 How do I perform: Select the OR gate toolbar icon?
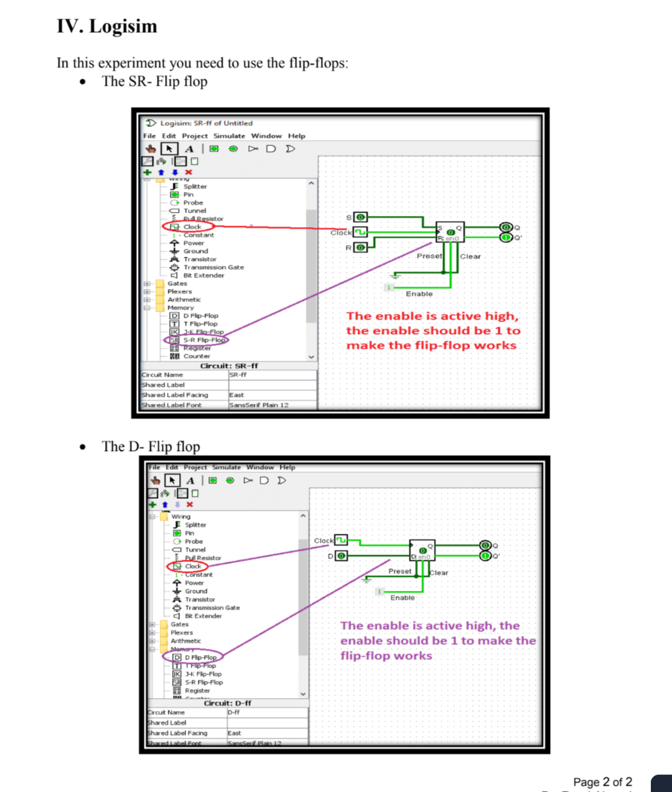289,148
